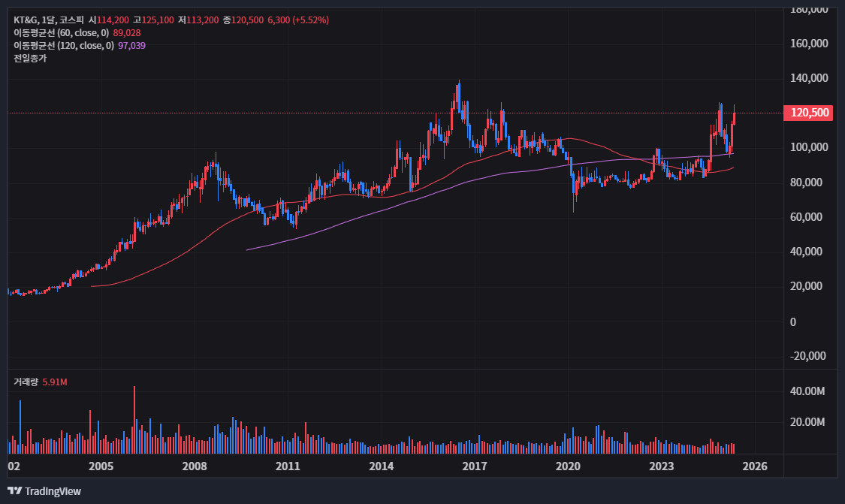Image resolution: width=845 pixels, height=504 pixels.
Task: Click the 2020 time axis label
Action: (x=568, y=466)
